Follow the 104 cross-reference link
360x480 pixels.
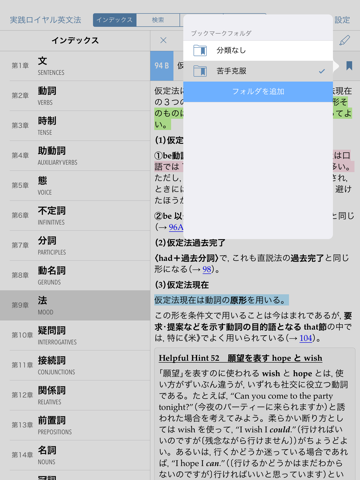pyautogui.click(x=306, y=338)
